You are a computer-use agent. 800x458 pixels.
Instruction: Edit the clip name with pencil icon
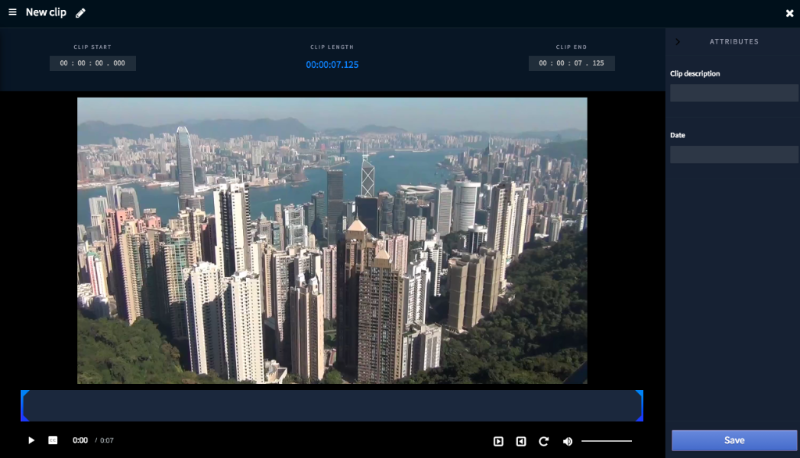(81, 13)
